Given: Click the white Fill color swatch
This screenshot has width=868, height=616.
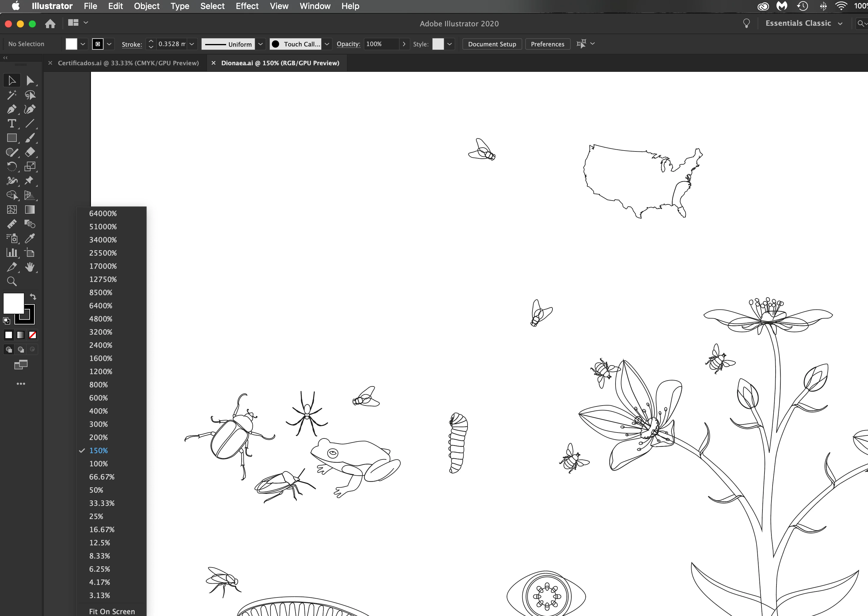Looking at the screenshot, I should 13,304.
